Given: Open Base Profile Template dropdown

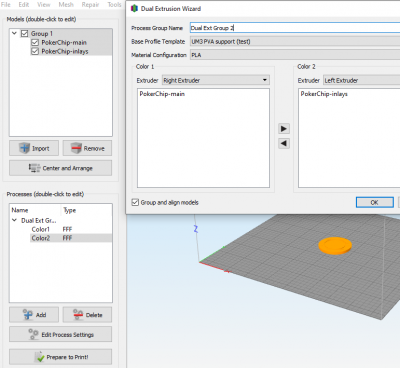Looking at the screenshot, I should (x=295, y=42).
